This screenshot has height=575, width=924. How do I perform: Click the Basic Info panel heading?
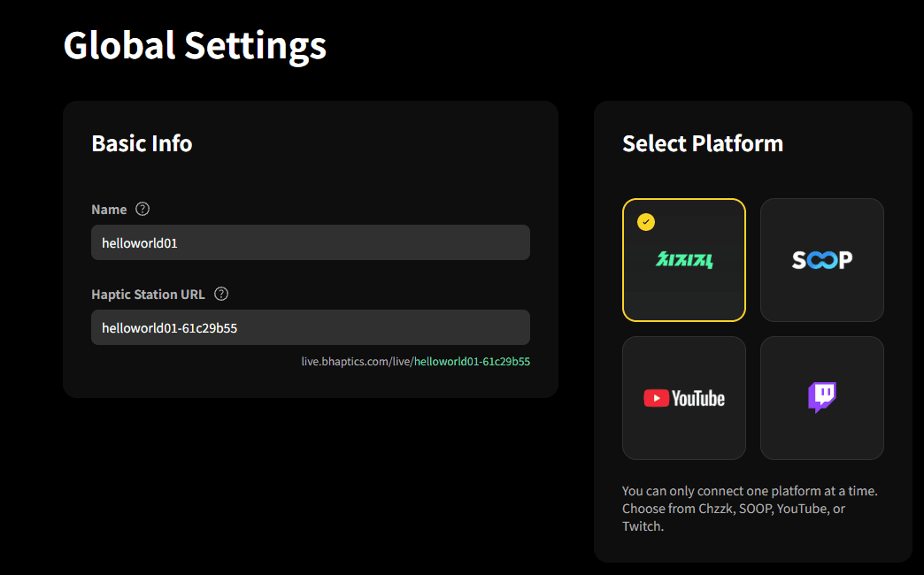(x=142, y=143)
